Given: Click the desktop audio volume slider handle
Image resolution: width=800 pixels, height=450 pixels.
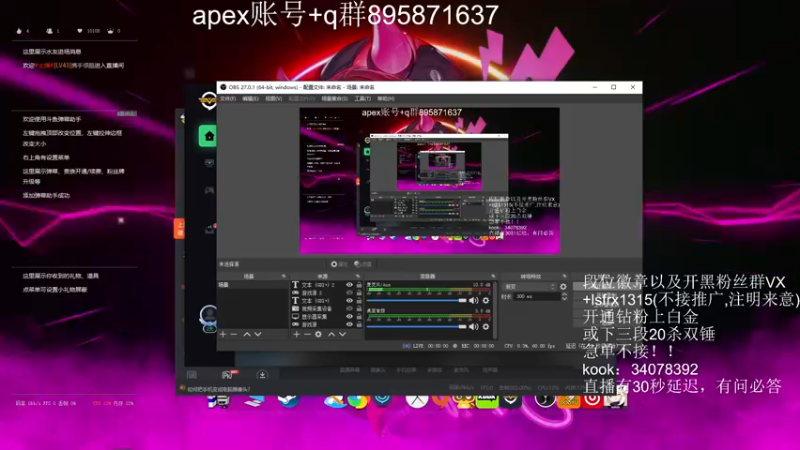Looking at the screenshot, I should coord(462,327).
